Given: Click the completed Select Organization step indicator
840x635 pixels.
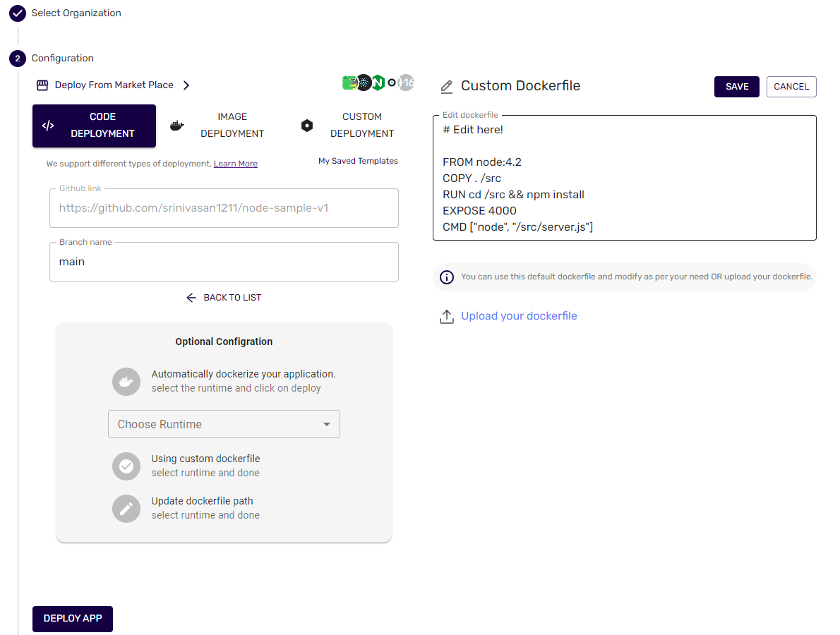Looking at the screenshot, I should pos(17,13).
